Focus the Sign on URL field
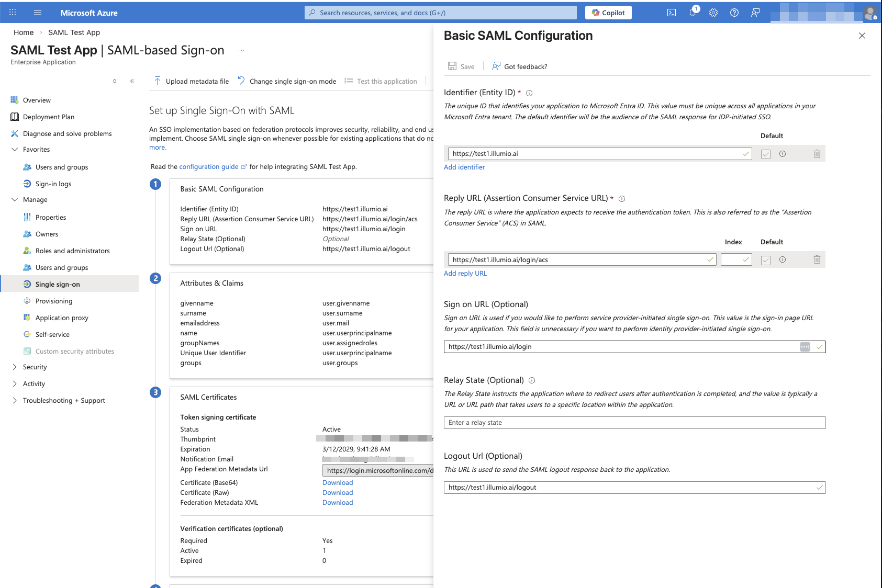The image size is (882, 588). point(634,347)
